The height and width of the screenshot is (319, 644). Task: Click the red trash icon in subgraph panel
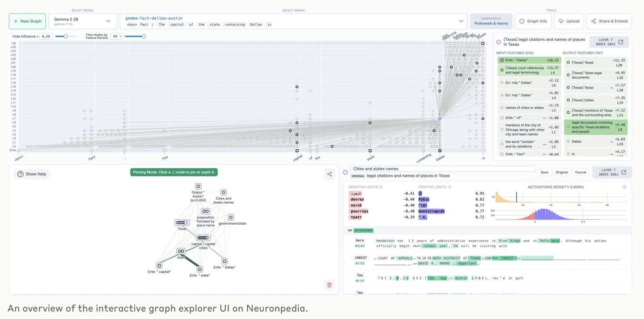coord(330,285)
